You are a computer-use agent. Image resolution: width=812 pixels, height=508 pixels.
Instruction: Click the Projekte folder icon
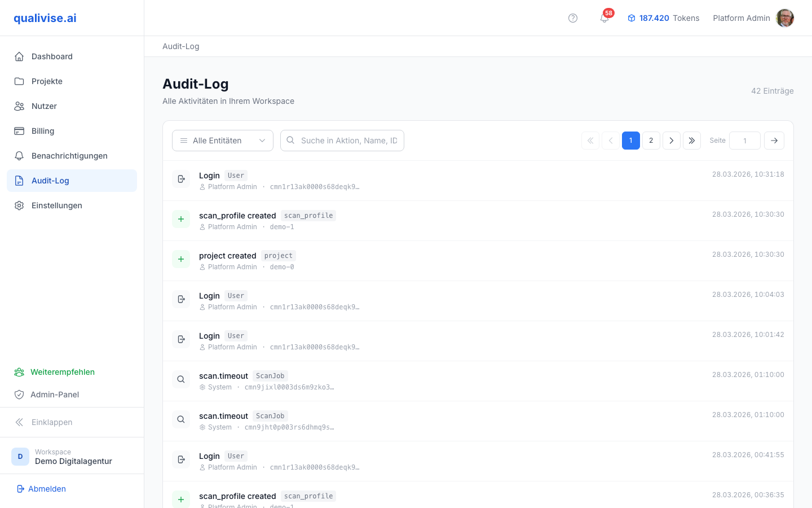(x=19, y=81)
